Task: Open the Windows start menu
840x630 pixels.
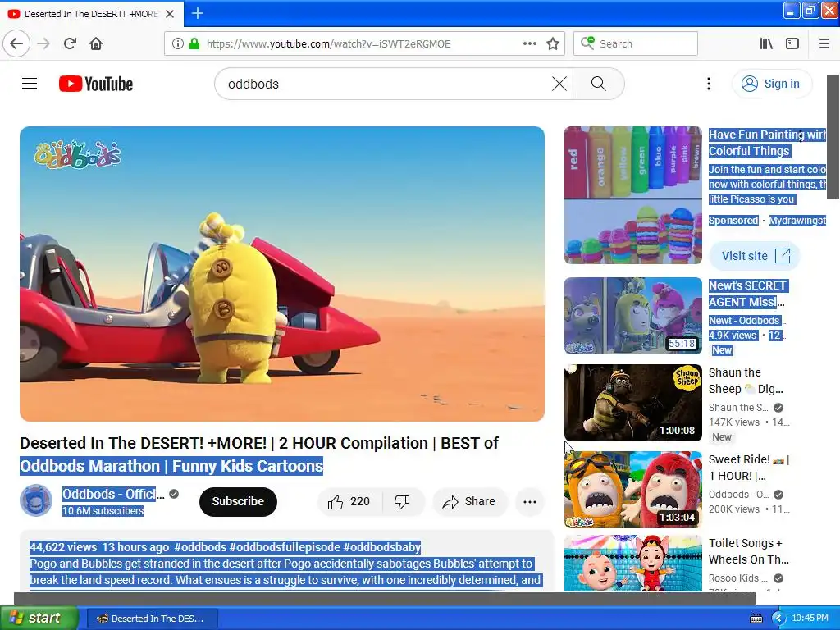Action: point(39,618)
